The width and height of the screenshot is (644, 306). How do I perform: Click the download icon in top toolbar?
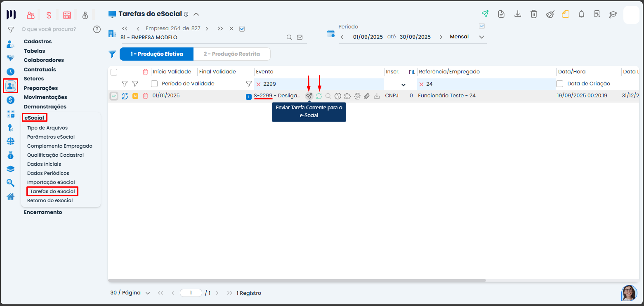(517, 14)
